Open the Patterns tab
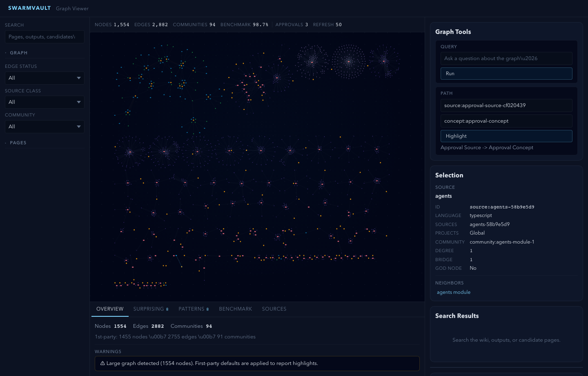 pyautogui.click(x=193, y=309)
